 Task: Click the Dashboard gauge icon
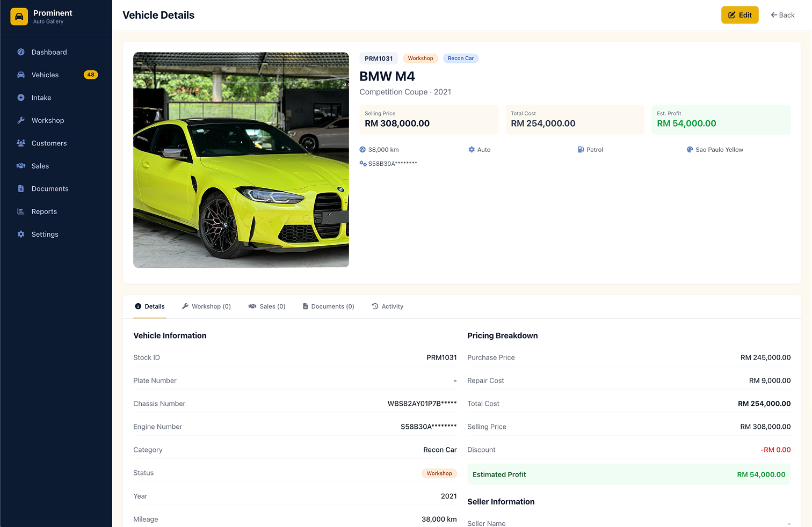(21, 52)
